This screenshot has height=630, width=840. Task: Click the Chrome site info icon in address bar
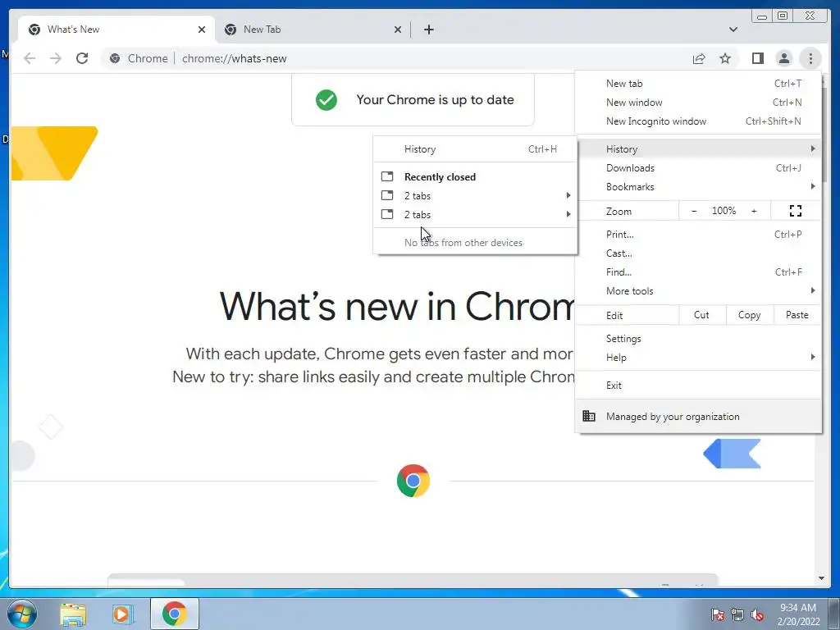[115, 58]
